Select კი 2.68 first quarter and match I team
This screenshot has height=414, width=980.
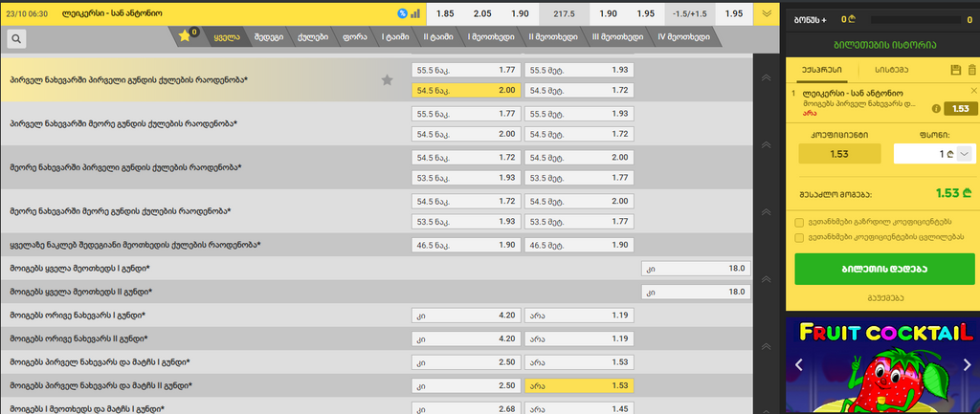[x=466, y=408]
